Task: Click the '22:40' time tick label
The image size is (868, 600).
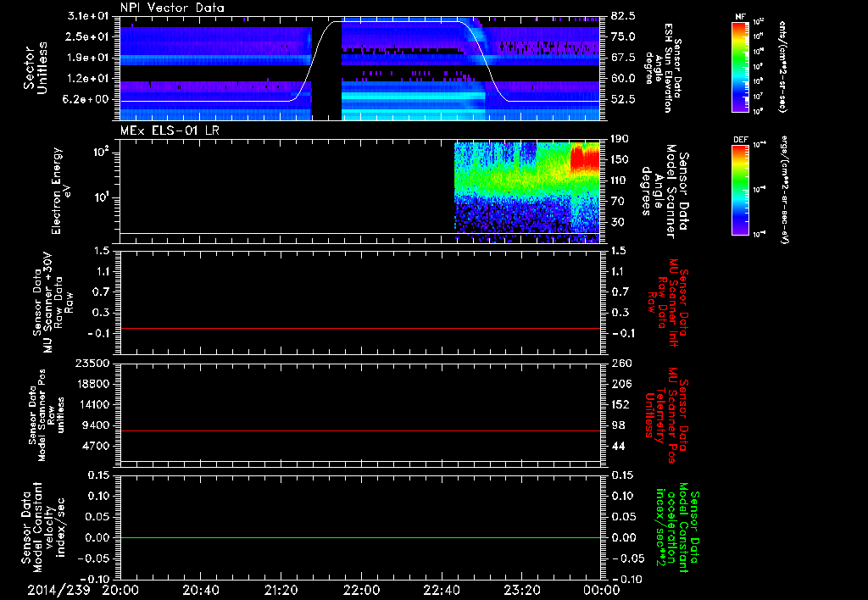Action: point(442,590)
